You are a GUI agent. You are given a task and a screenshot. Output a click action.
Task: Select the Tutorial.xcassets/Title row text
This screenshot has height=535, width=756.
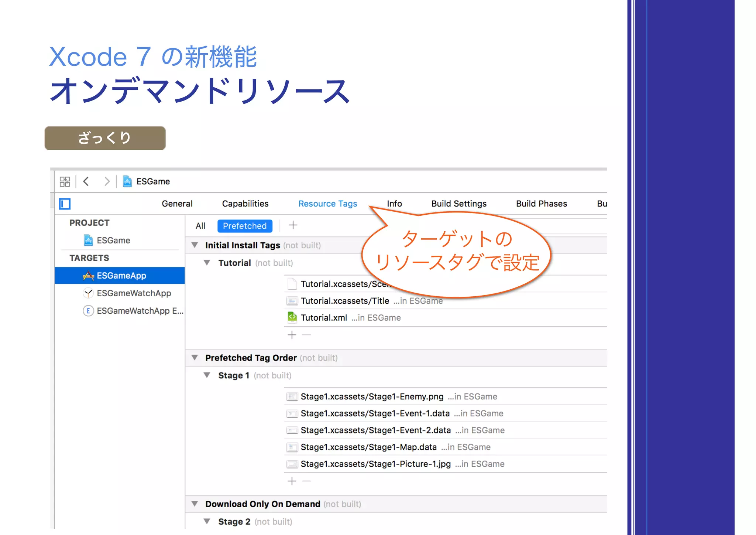[x=345, y=301]
